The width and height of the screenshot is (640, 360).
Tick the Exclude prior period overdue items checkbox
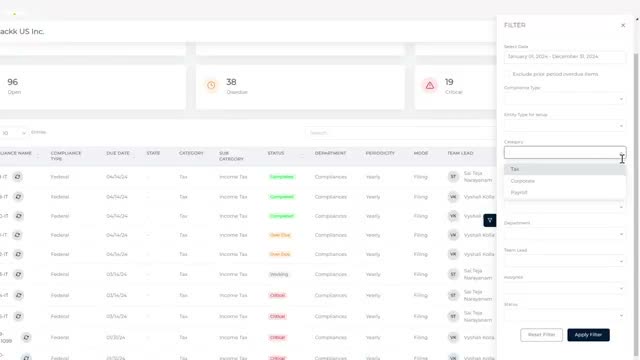[x=508, y=74]
